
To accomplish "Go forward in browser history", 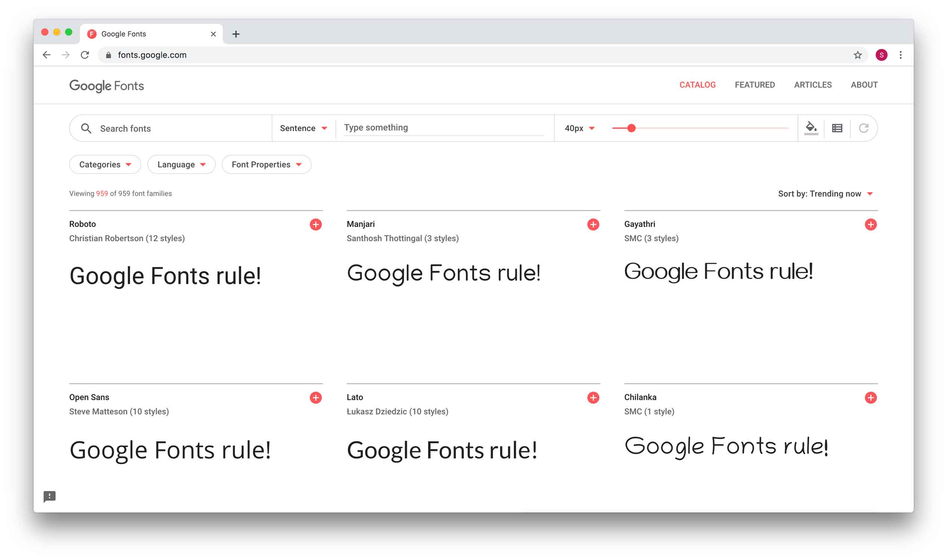I will 66,55.
